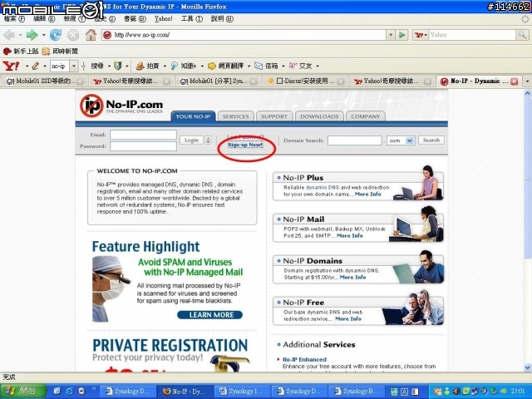Select the YOUR NO-IP tab
This screenshot has width=532, height=399.
(x=193, y=116)
